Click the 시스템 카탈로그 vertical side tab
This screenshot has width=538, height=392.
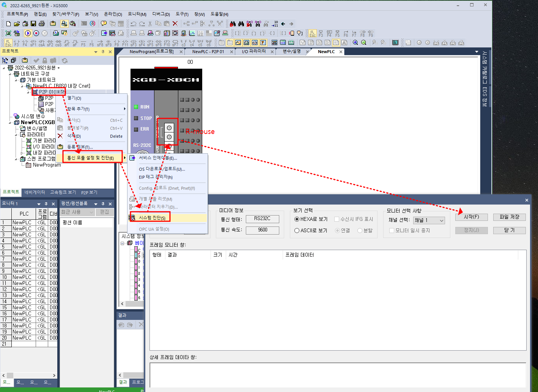point(485,67)
